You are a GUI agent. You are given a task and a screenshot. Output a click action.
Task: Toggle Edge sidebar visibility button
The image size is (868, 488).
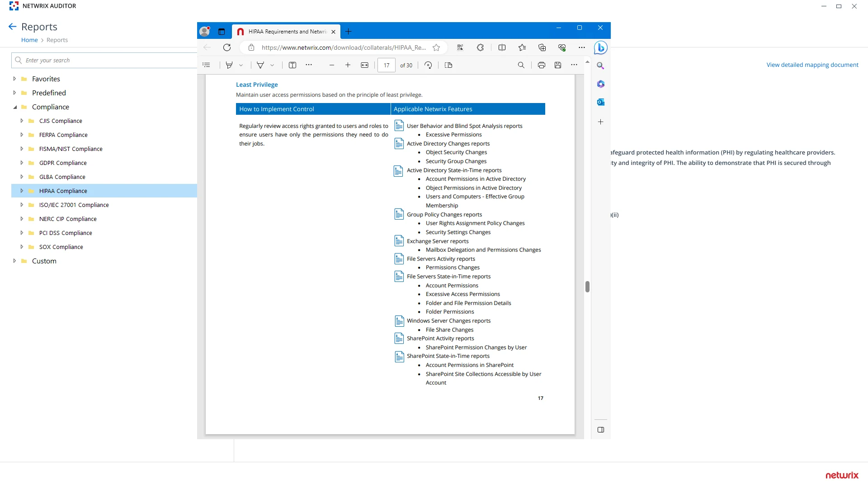601,430
